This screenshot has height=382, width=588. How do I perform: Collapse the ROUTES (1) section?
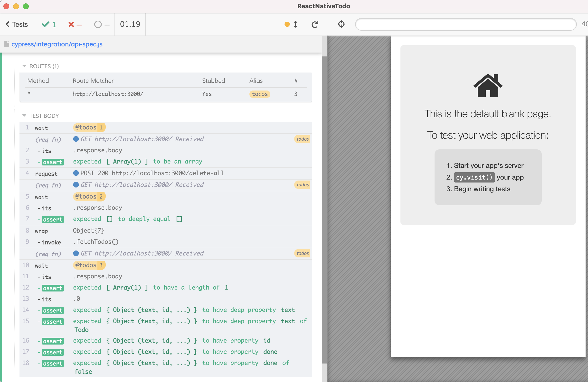(x=40, y=66)
